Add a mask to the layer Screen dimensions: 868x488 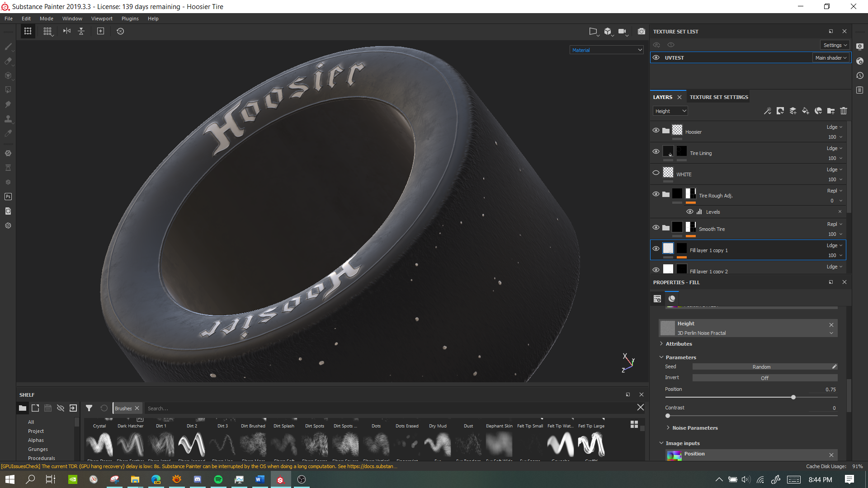[780, 111]
